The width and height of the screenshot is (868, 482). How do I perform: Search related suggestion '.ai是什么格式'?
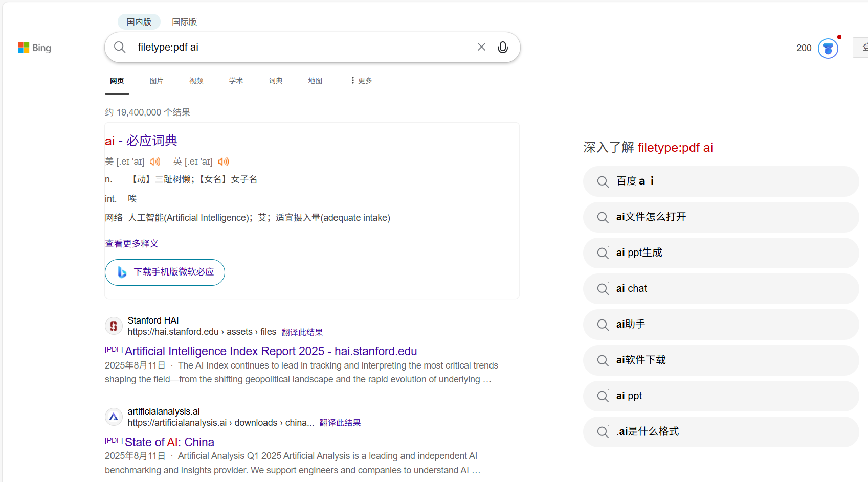click(x=721, y=432)
